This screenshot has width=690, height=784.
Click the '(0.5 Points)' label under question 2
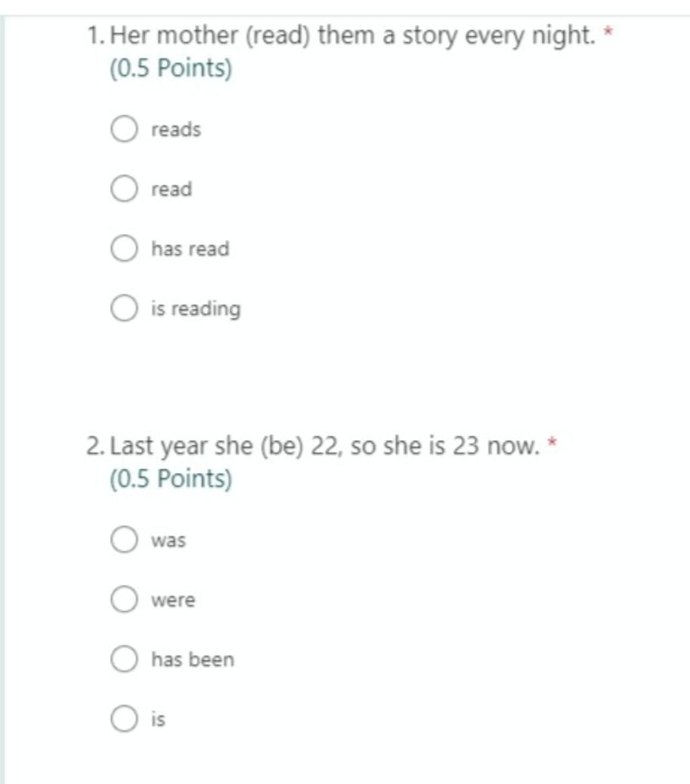pyautogui.click(x=170, y=479)
